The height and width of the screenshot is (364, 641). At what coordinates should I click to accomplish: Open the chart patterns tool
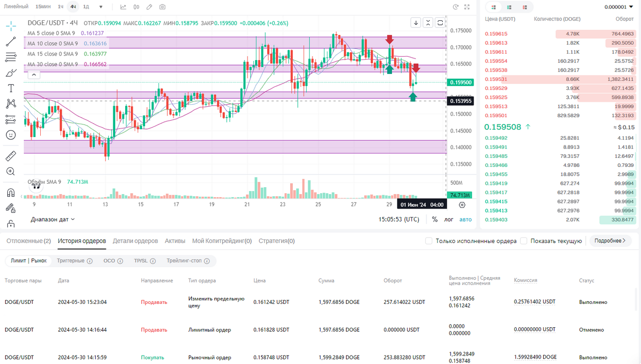pyautogui.click(x=10, y=104)
